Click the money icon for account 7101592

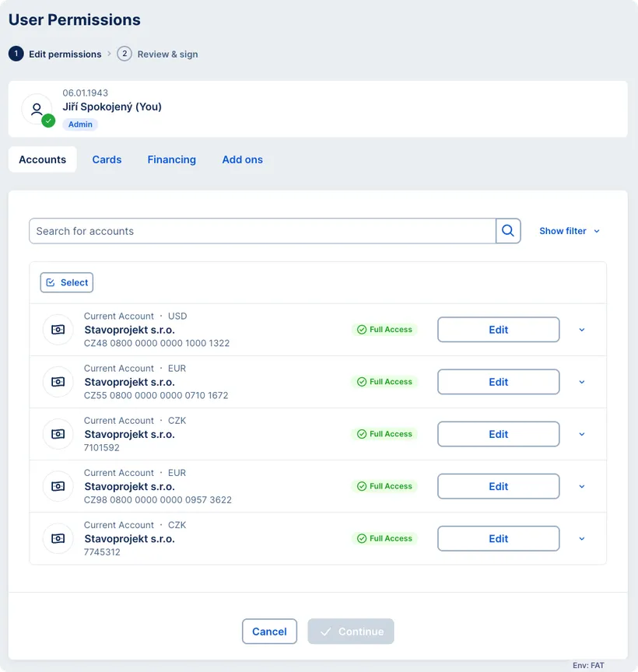coord(58,434)
